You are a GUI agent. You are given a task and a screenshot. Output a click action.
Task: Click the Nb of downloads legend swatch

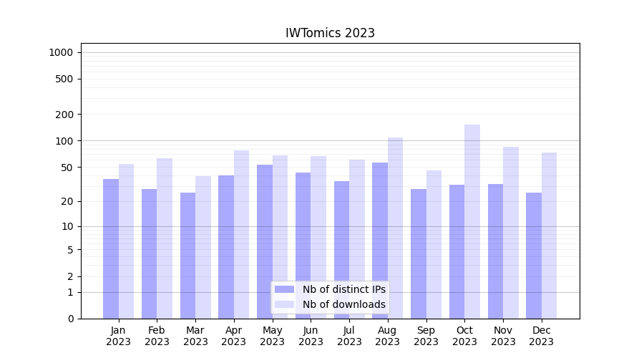[284, 304]
